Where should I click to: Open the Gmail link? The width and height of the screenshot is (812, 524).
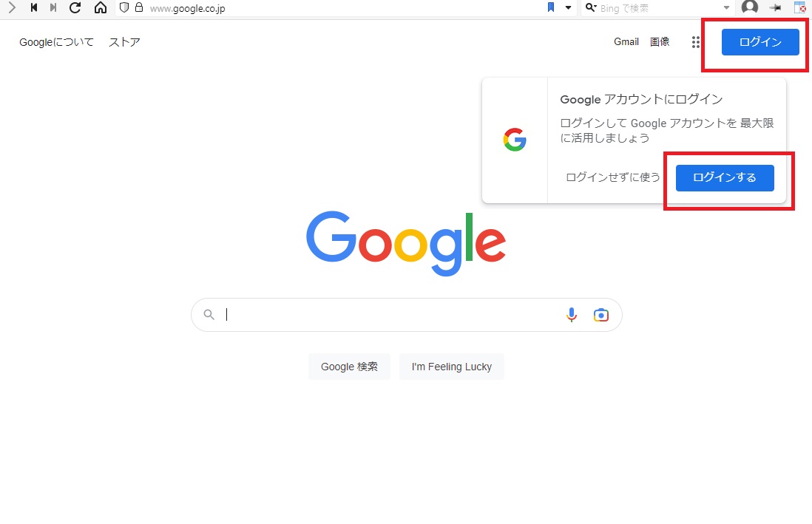coord(626,42)
